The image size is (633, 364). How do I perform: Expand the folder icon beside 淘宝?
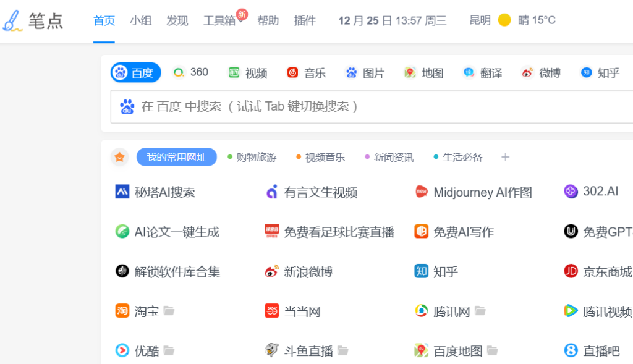(169, 311)
